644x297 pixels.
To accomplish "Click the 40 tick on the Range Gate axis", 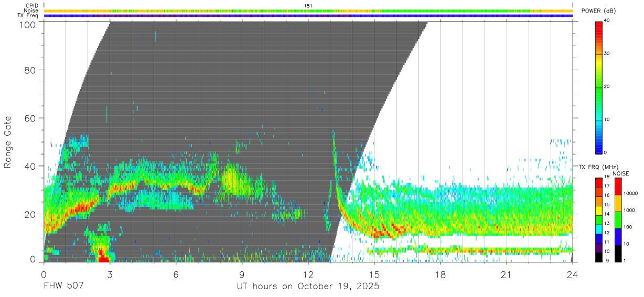I will (x=31, y=166).
